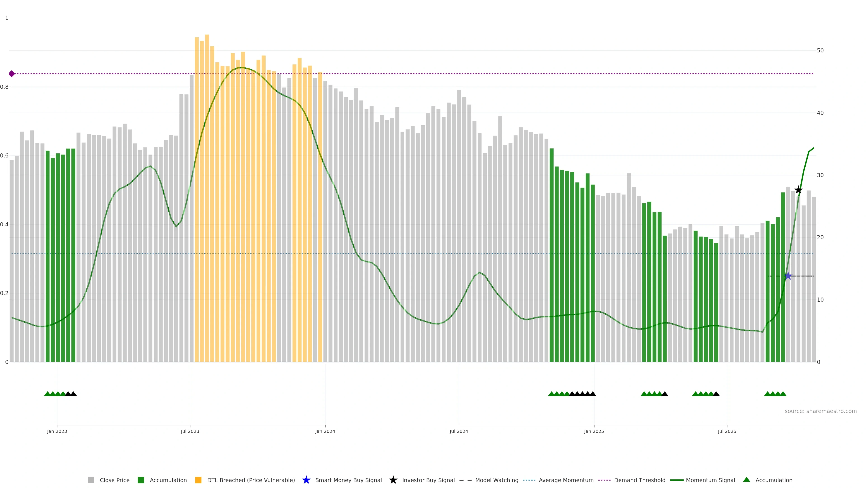
Task: Toggle Close Price series in legend
Action: tap(114, 480)
